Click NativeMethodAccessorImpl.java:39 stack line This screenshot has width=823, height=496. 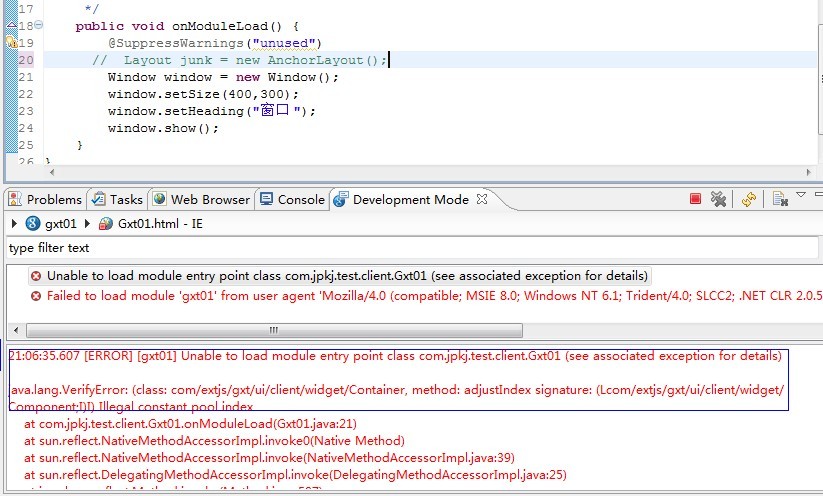click(269, 458)
